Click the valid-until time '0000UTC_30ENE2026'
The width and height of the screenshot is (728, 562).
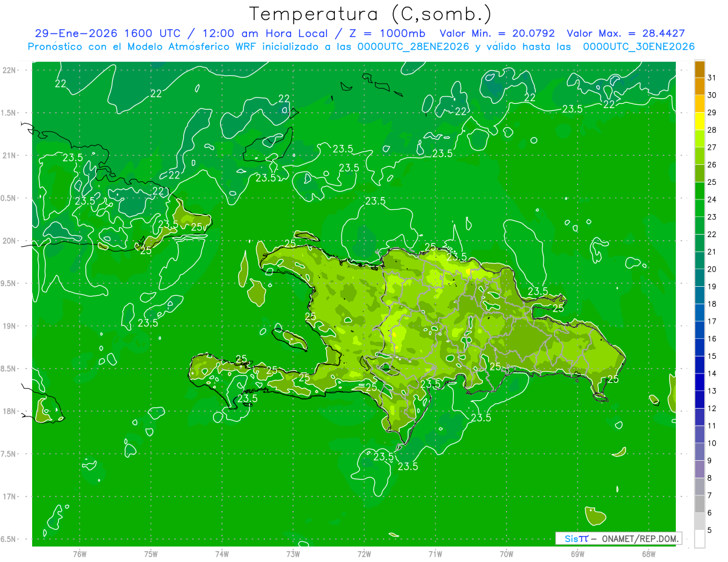[x=638, y=47]
